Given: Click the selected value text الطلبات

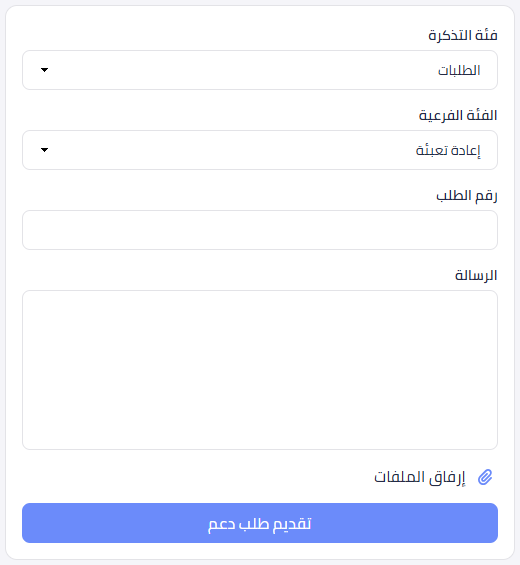Looking at the screenshot, I should coord(459,70).
